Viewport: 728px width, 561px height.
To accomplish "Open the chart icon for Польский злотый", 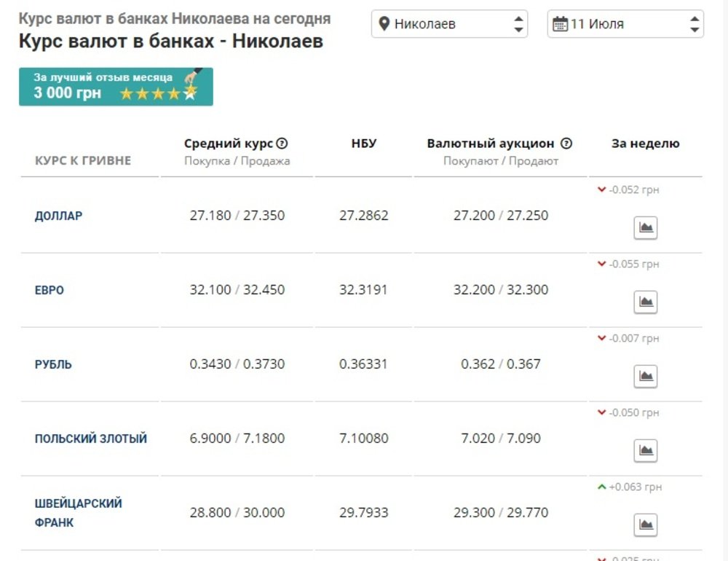I will click(x=645, y=450).
